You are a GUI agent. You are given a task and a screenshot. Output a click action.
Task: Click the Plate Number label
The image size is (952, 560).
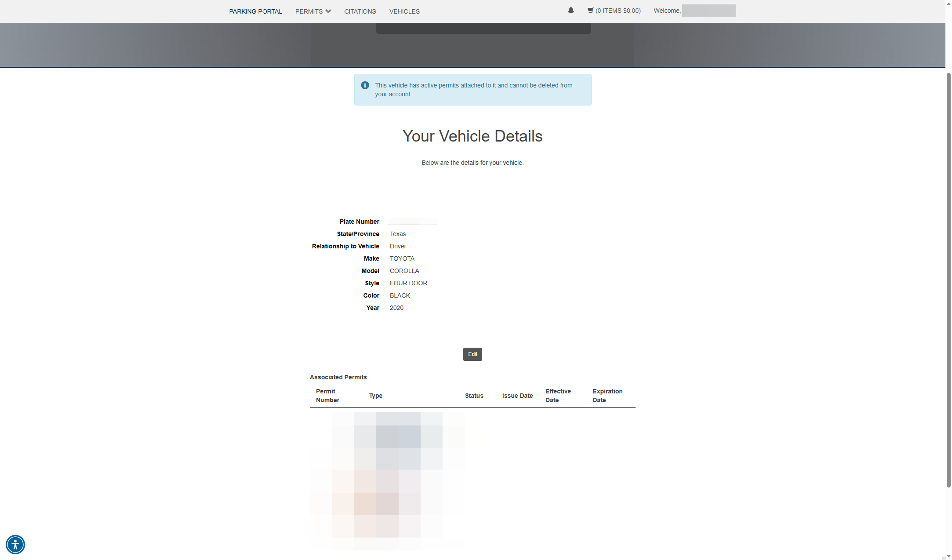click(359, 222)
